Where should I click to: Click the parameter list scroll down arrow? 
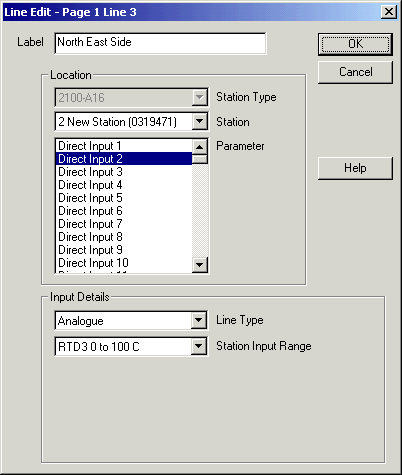click(200, 265)
